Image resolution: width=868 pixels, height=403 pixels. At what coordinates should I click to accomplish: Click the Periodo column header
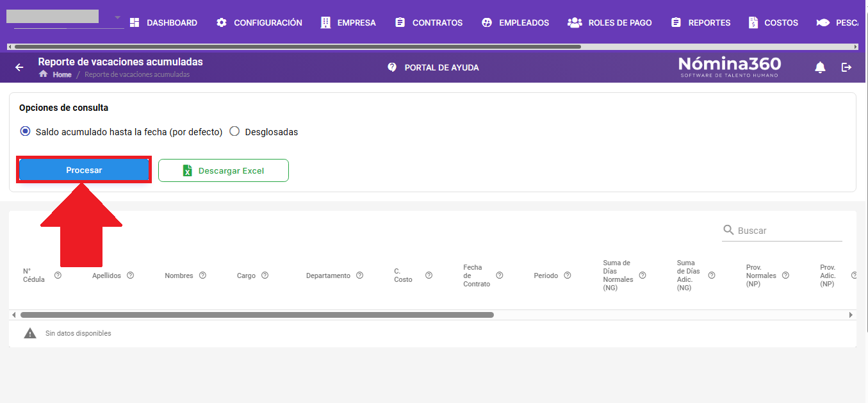pos(546,276)
